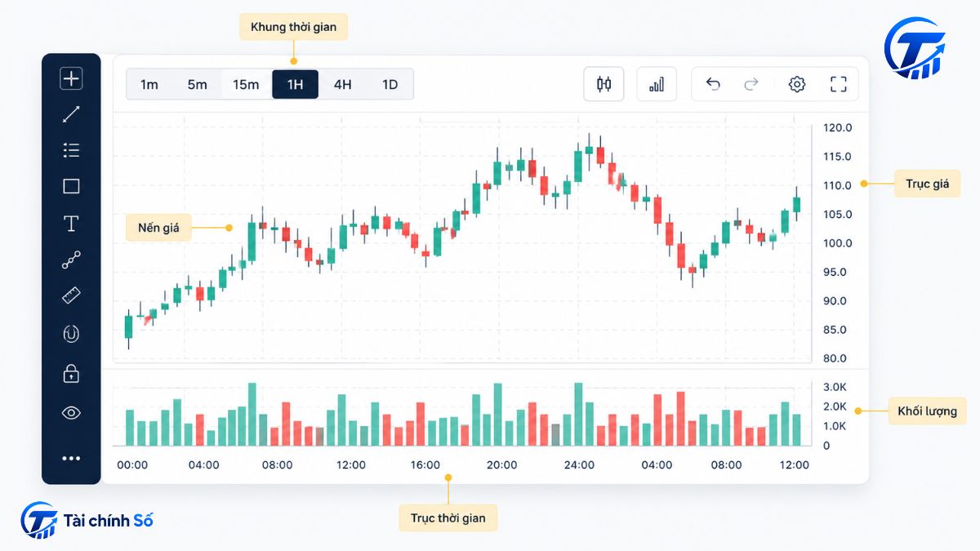The image size is (980, 551).
Task: Switch to the 1m timeframe
Action: click(x=149, y=84)
